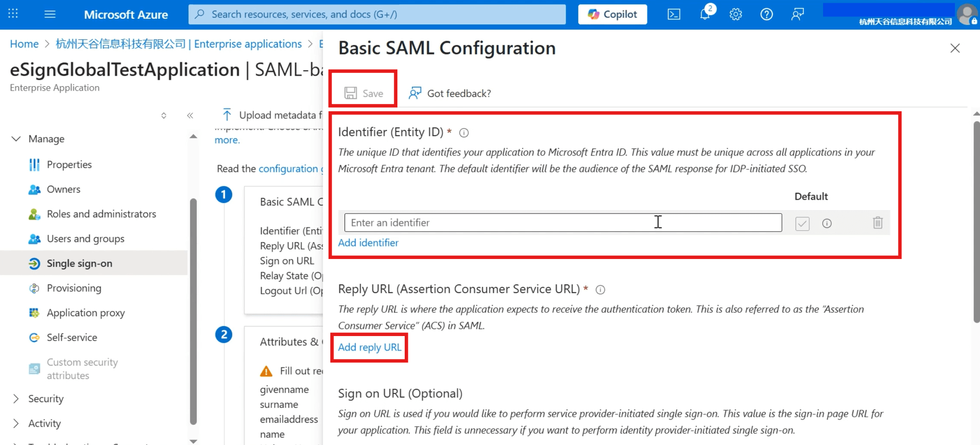980x445 pixels.
Task: Click the sidebar up/down sort arrows
Action: 164,115
